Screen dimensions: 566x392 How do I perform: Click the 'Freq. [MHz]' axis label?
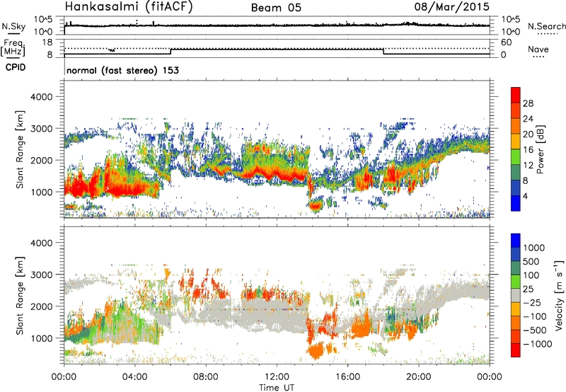(x=13, y=47)
